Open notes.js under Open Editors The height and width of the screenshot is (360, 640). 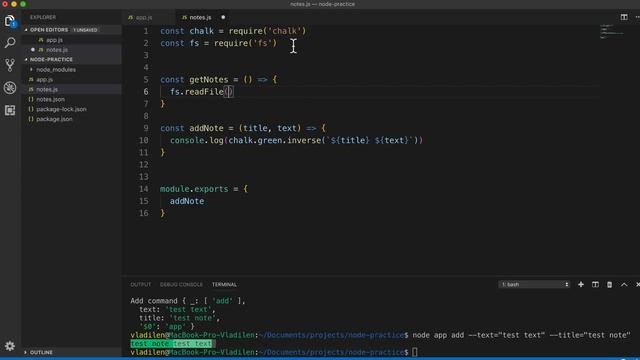tap(57, 50)
